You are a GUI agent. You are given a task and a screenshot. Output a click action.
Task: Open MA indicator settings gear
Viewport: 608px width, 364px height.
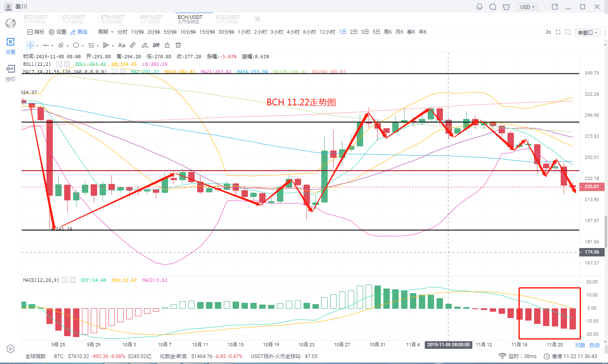tap(115, 72)
